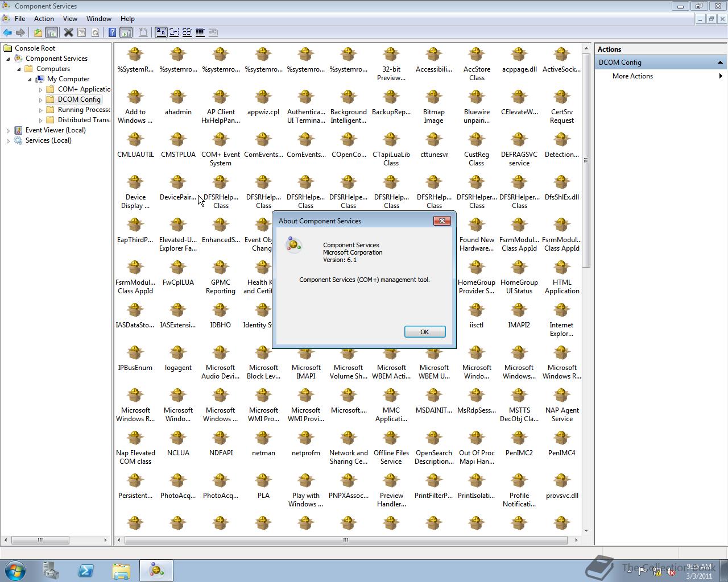
Task: Go back using the Back arrow
Action: click(7, 33)
